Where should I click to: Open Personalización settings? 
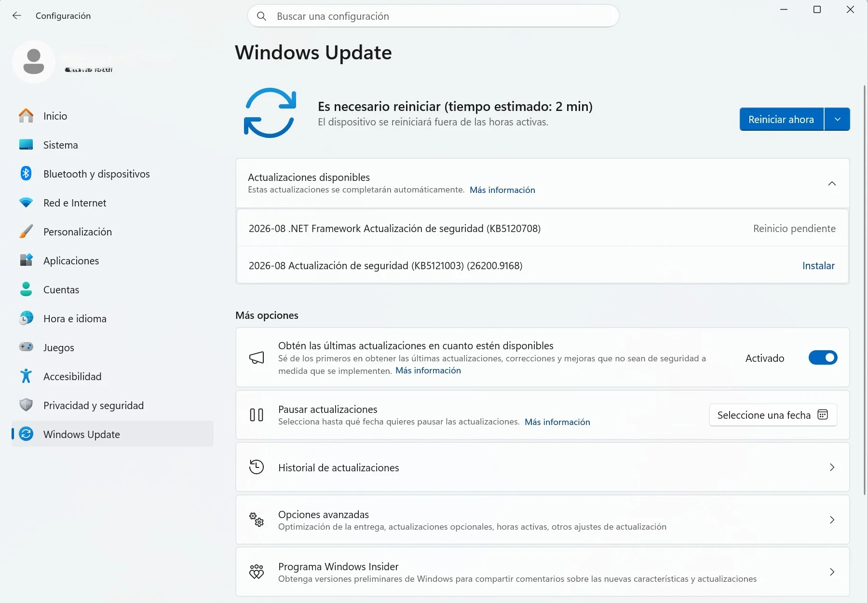(112, 232)
